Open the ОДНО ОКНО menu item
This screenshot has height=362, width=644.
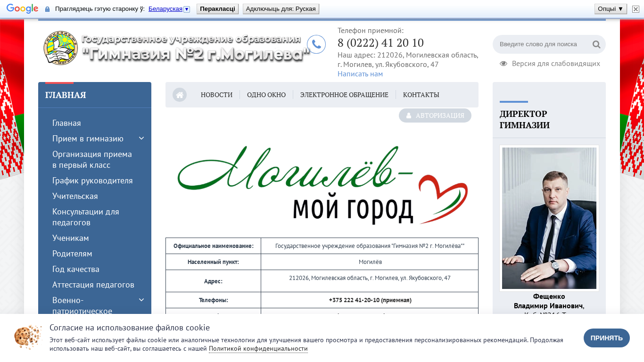pos(266,95)
